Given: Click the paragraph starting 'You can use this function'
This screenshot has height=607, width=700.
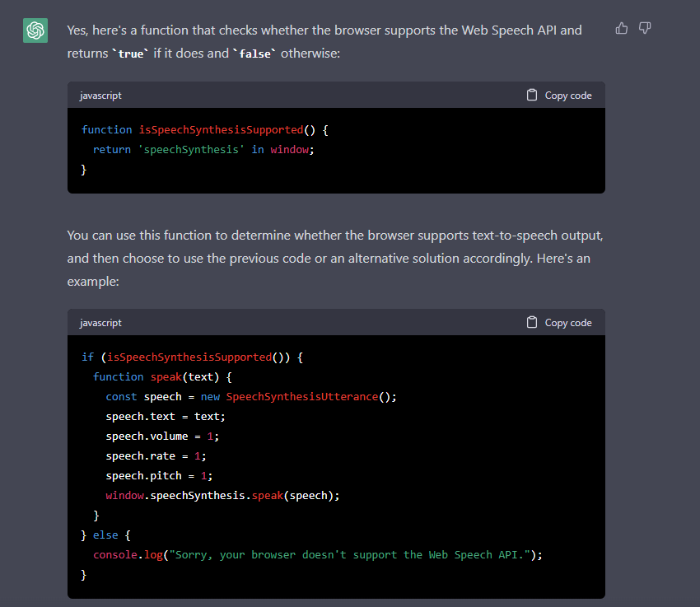Looking at the screenshot, I should [x=335, y=258].
